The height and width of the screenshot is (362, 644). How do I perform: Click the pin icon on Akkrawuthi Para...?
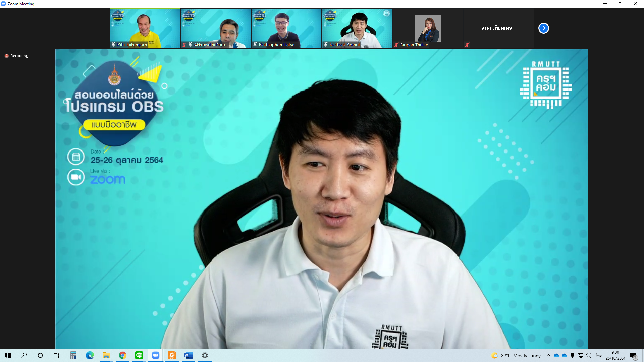[x=190, y=45]
